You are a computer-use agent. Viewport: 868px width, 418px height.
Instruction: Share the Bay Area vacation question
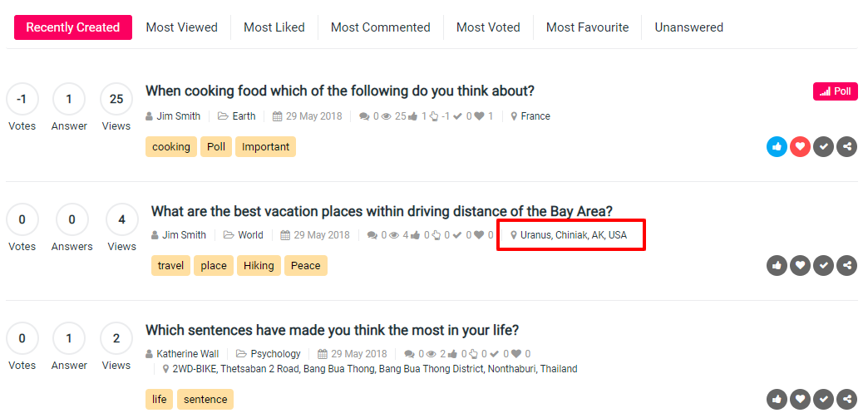(x=846, y=266)
